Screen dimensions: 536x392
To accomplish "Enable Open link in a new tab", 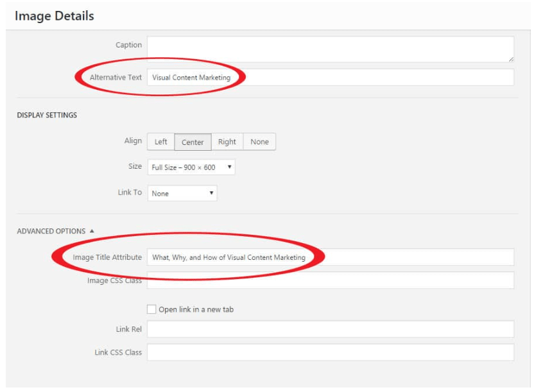I will [x=151, y=309].
